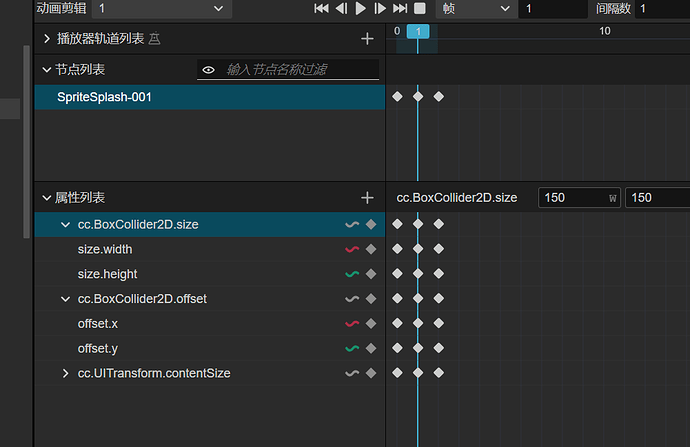Expand the cc.UITransform.contentSize property
This screenshot has width=690, height=447.
tap(66, 374)
